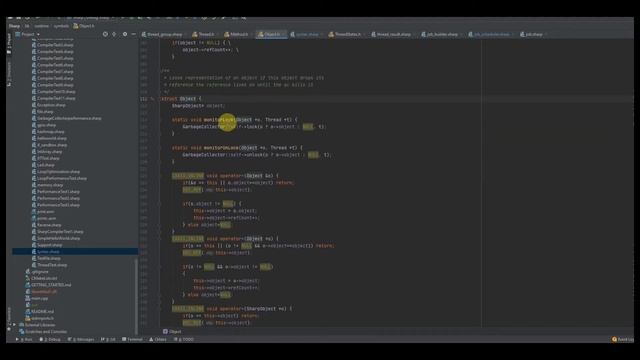Click the gutter icon beside struct Object line
640x360 pixels.
[x=153, y=99]
